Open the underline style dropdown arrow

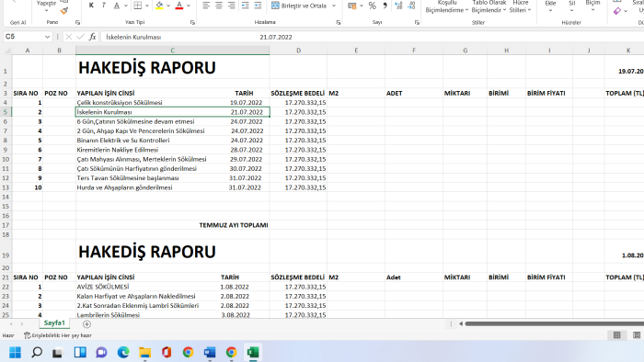pyautogui.click(x=126, y=6)
